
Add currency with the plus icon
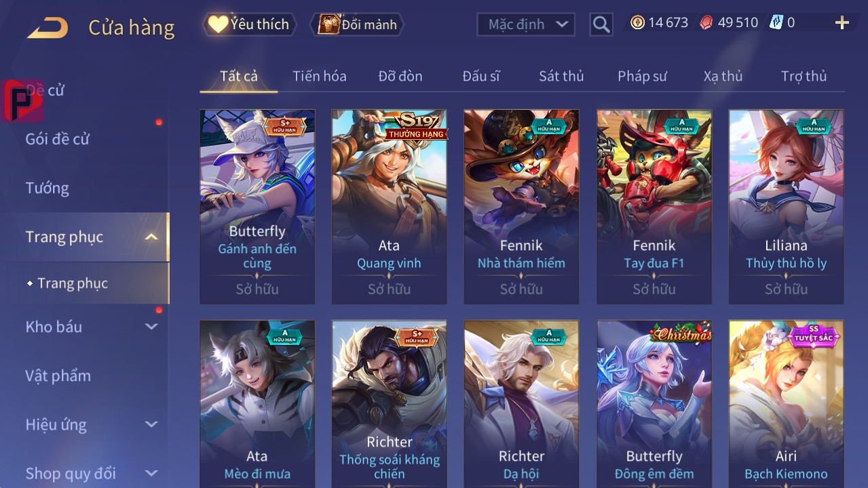tap(842, 23)
